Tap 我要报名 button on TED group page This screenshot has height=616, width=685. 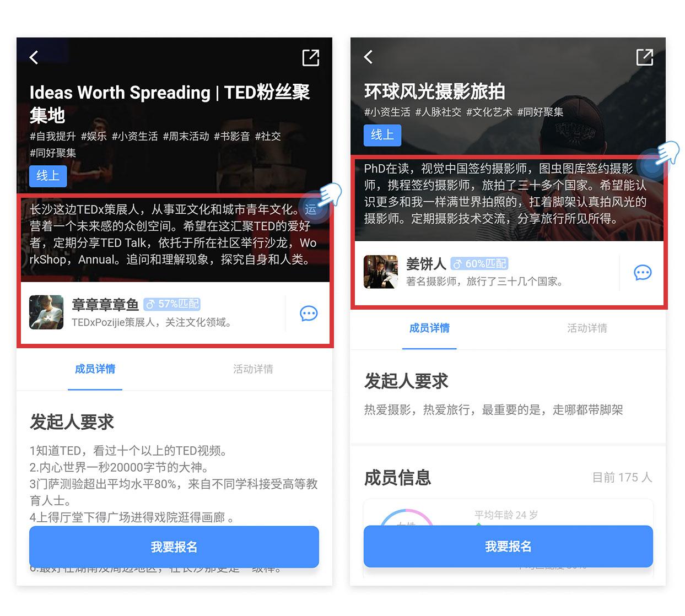[174, 547]
